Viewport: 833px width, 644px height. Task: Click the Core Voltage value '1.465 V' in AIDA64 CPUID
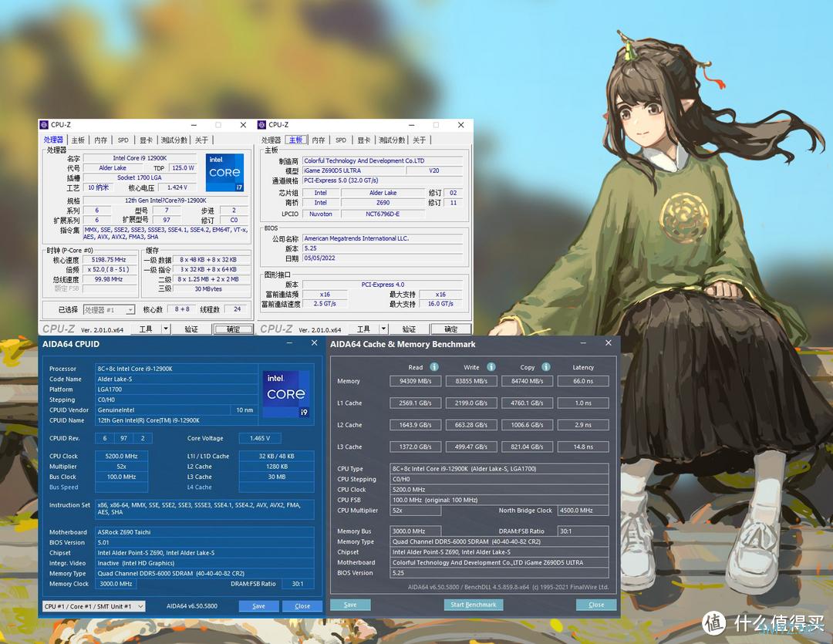tap(259, 438)
